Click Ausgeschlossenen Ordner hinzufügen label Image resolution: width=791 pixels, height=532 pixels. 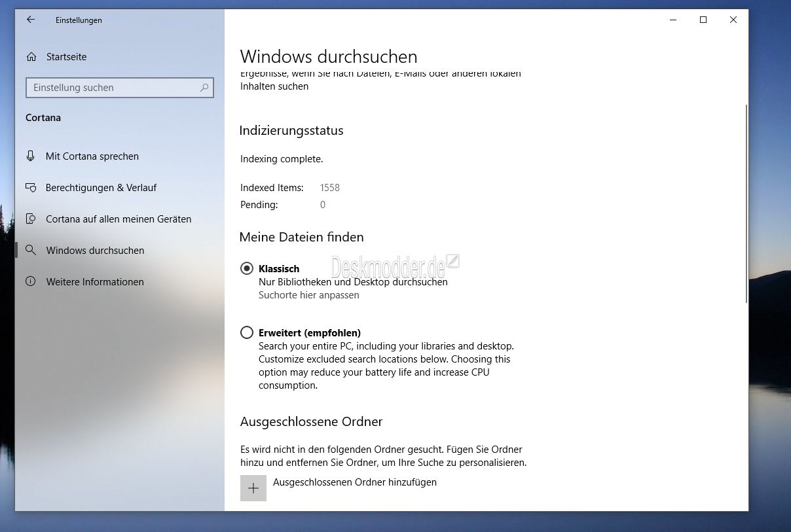point(355,482)
